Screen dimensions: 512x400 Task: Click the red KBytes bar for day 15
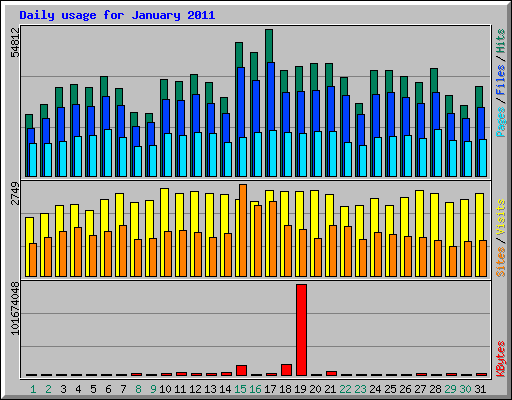241,370
